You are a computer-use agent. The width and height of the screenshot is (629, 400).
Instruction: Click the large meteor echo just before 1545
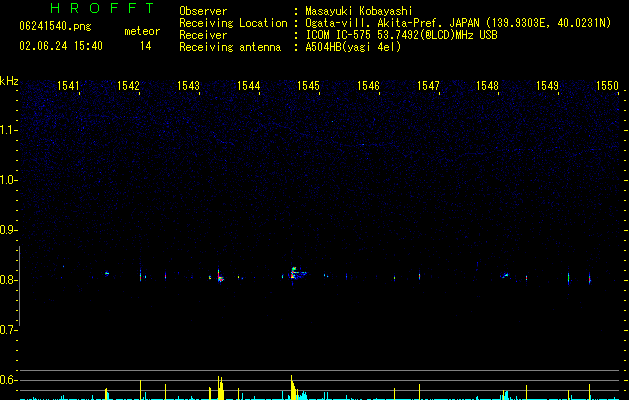[x=297, y=274]
